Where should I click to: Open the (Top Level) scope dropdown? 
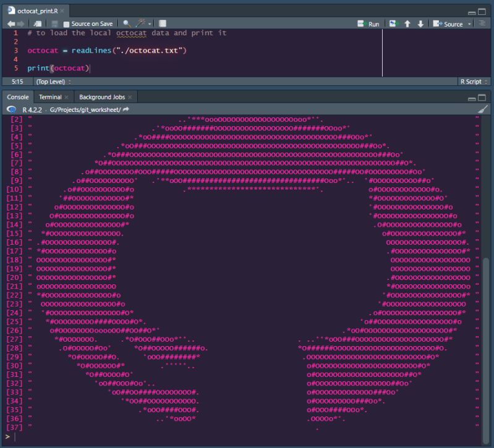point(54,82)
